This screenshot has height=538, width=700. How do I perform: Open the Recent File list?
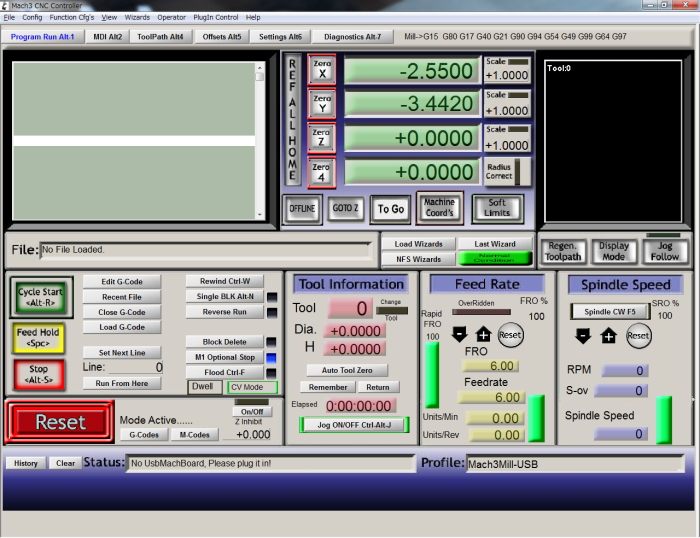click(x=122, y=297)
